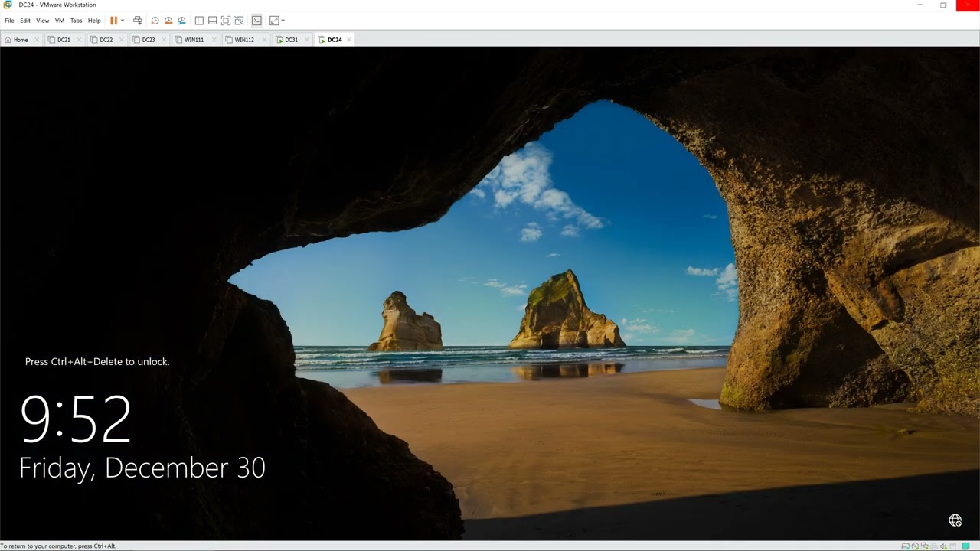Click the VMware Workstation title bar icon
Viewport: 980px width, 551px height.
pos(8,5)
